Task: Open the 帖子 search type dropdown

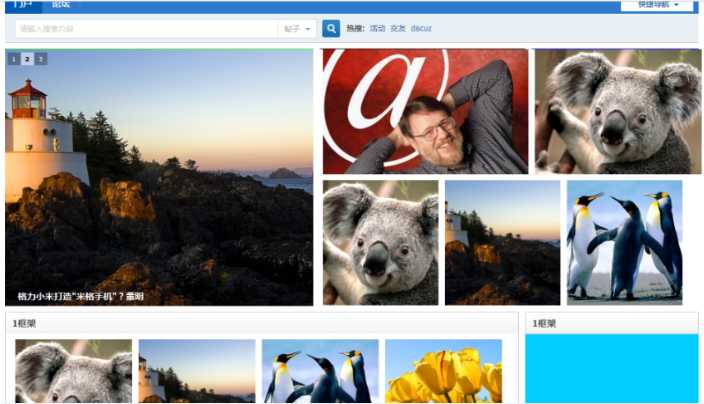Action: (297, 29)
